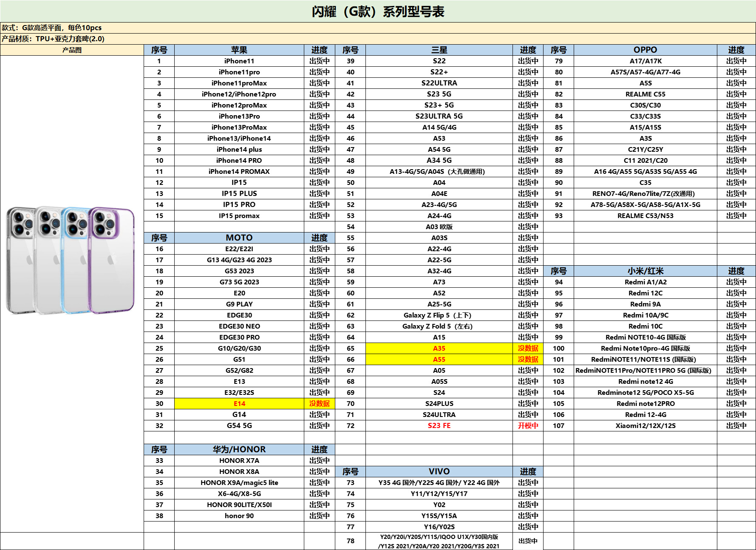Screen dimensions: 756x550
Task: Select the 三星 column header
Action: click(439, 50)
